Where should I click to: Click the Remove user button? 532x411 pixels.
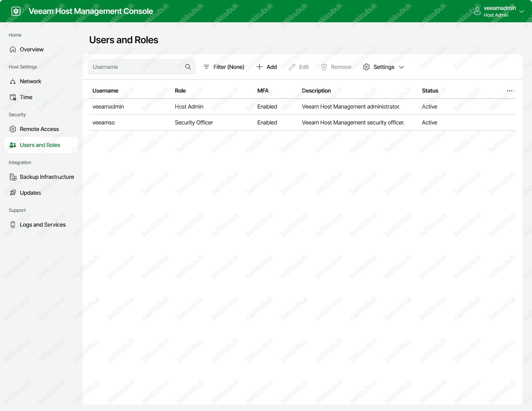click(336, 67)
